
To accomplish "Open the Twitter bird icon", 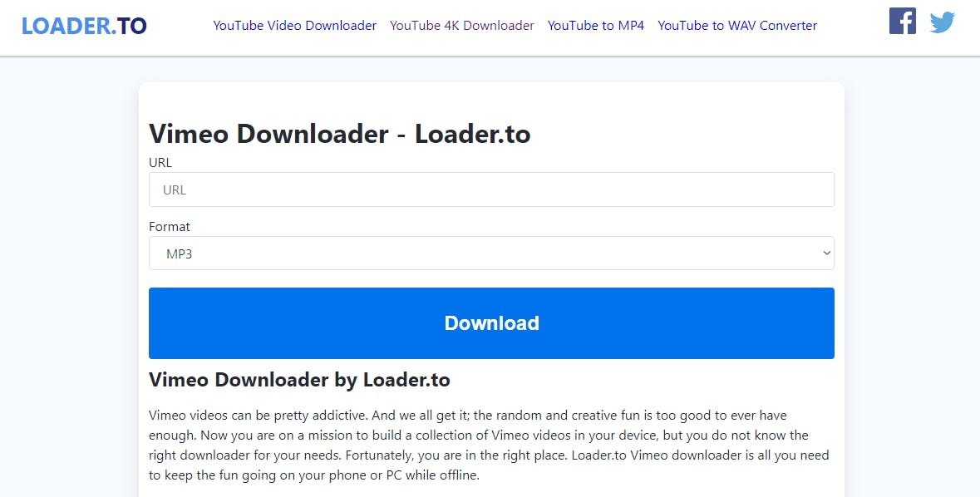I will tap(942, 22).
